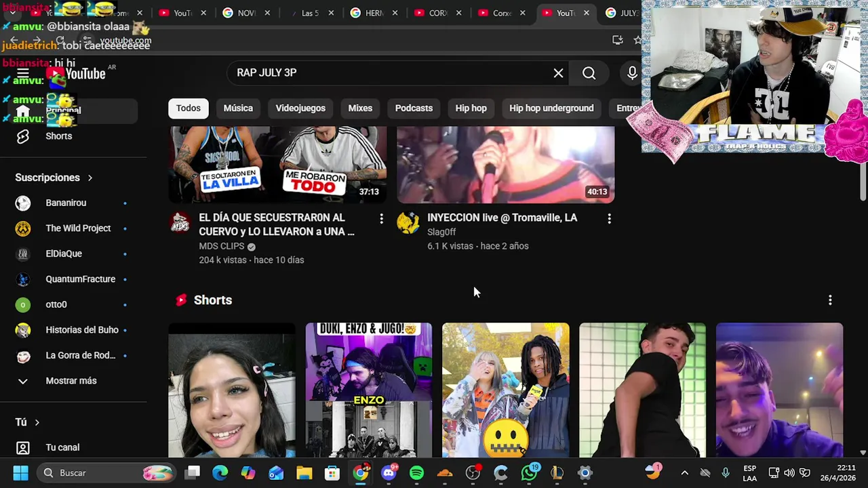
Task: Expand the Tú section arrow
Action: tap(37, 422)
